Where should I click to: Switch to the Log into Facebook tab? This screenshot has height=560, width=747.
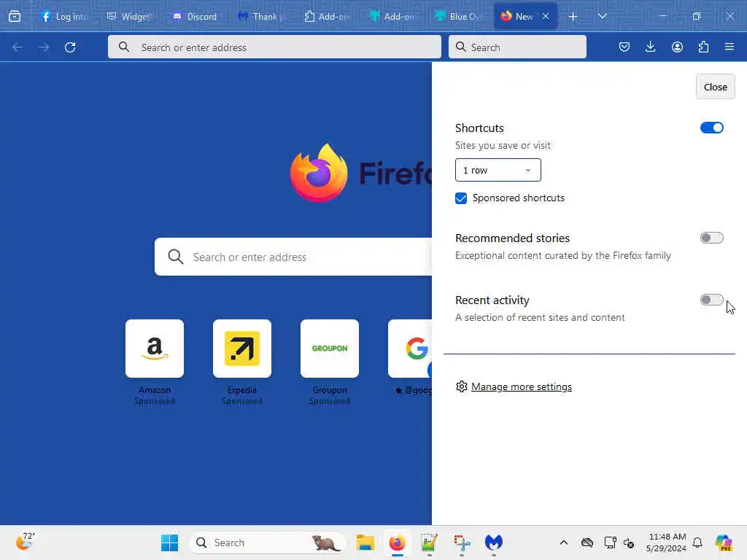click(64, 16)
